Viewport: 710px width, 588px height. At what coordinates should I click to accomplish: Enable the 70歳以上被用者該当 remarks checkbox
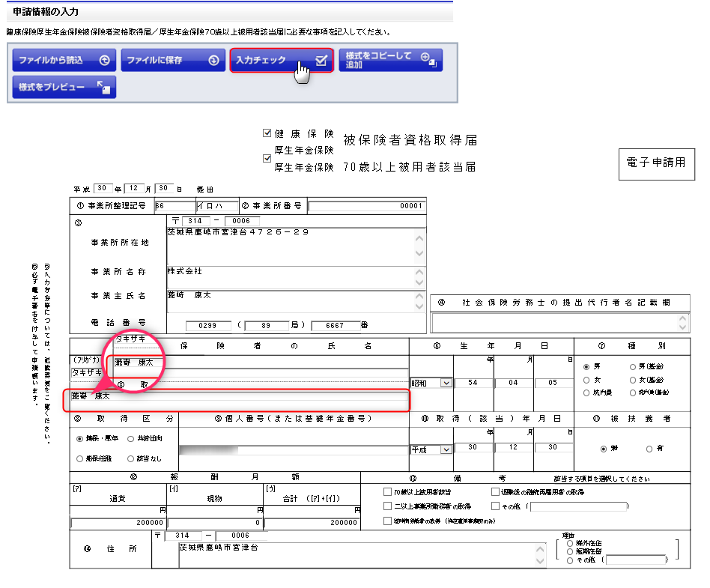(387, 493)
